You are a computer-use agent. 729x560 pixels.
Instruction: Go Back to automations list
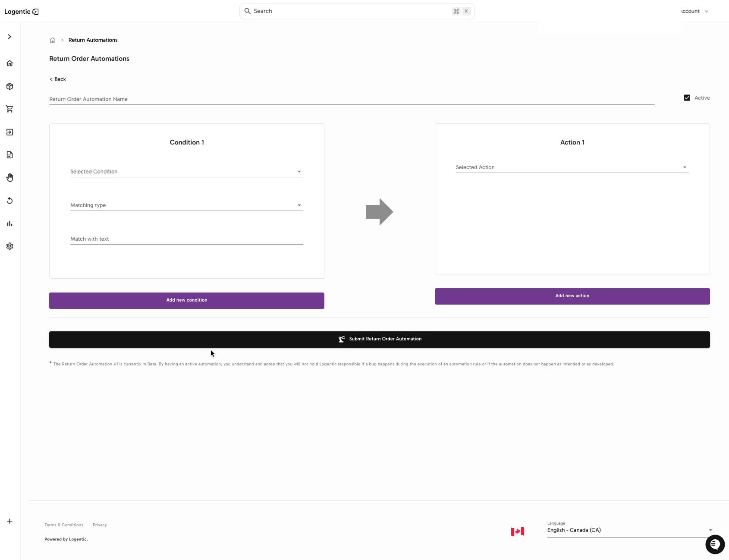[58, 79]
